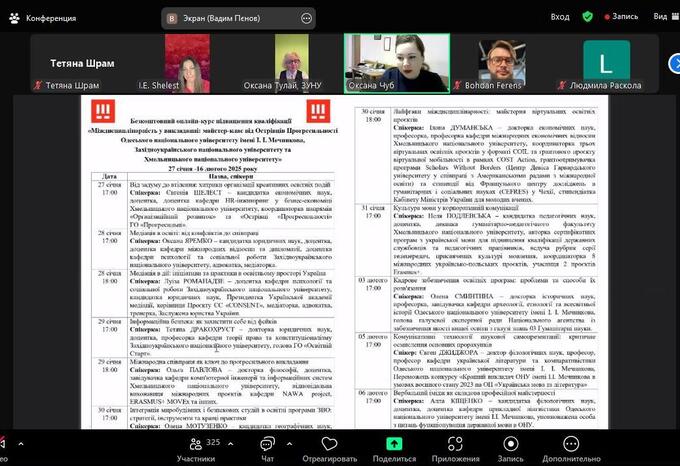Click the React heart icon (Отреагировать)
Screen dimensions: 680x466
pos(330,442)
